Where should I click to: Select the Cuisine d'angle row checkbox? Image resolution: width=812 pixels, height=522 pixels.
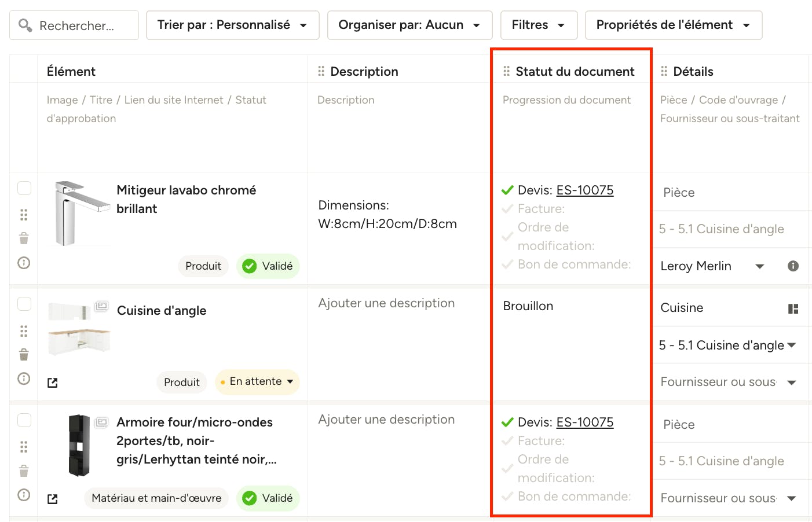click(24, 304)
